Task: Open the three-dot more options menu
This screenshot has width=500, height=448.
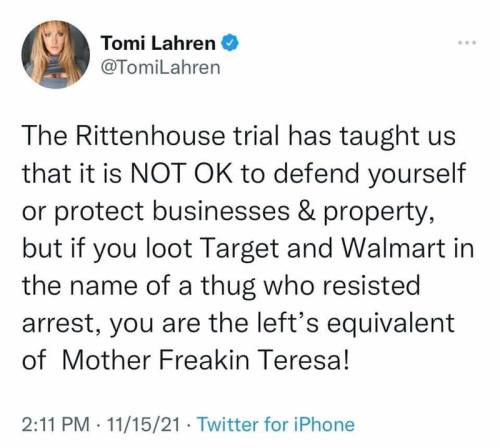Action: (x=467, y=43)
